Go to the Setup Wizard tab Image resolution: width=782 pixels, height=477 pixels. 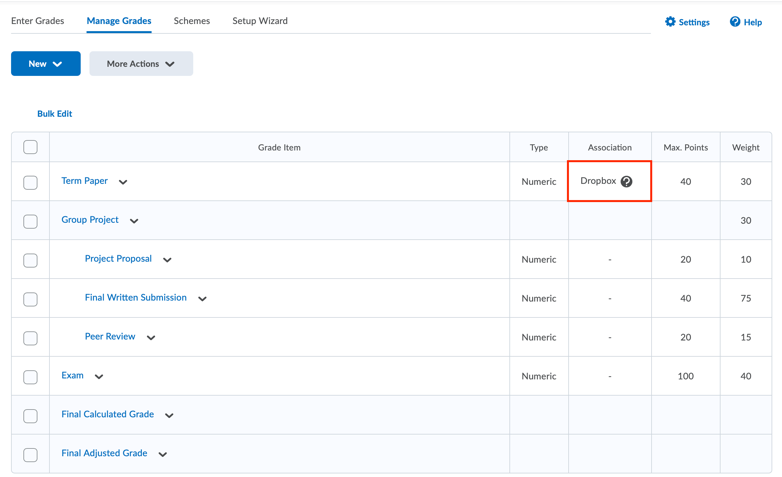pos(260,21)
